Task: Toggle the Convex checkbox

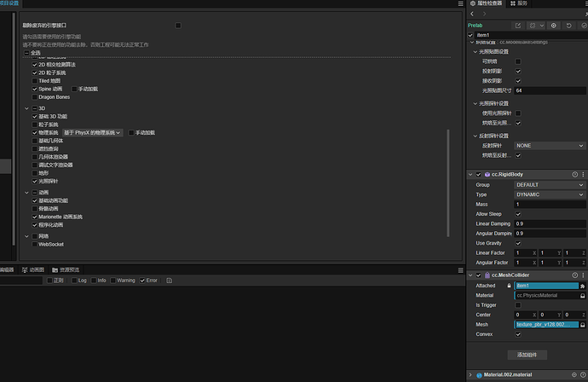Action: [x=518, y=334]
